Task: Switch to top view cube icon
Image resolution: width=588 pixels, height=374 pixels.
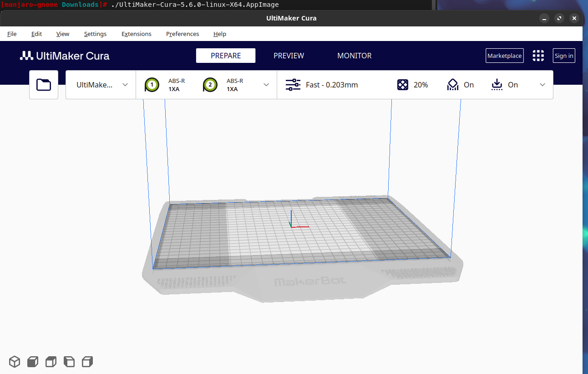Action: 51,362
